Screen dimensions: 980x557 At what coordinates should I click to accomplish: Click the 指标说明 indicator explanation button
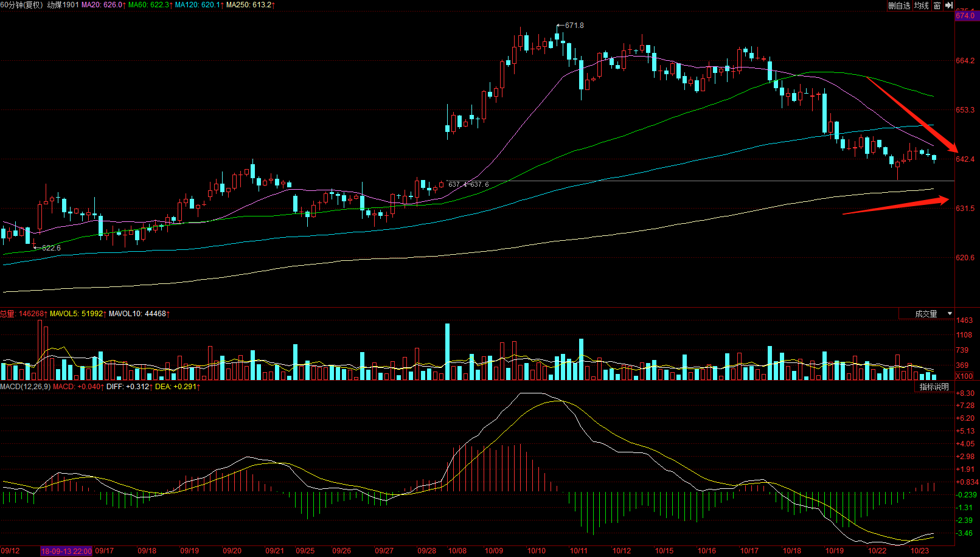tap(934, 387)
